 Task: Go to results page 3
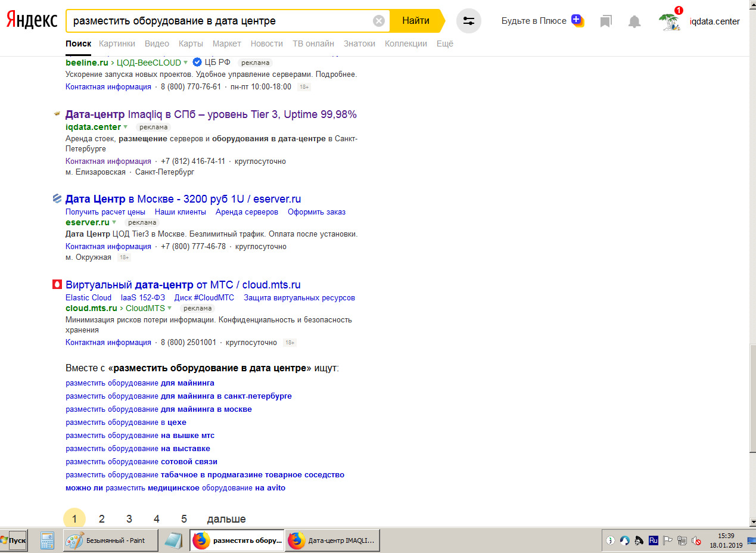pyautogui.click(x=129, y=519)
